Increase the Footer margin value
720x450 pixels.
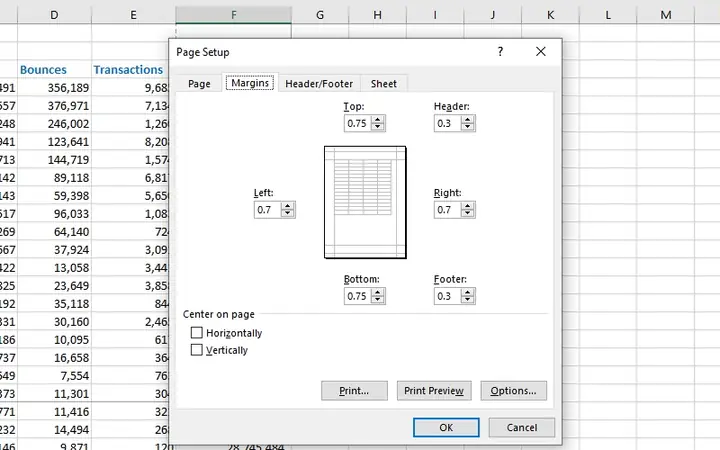tap(468, 292)
